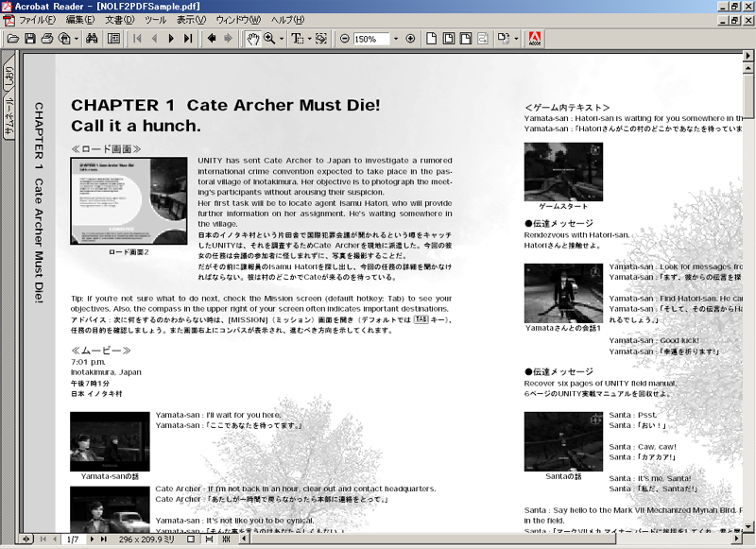756x549 pixels.
Task: Click the document icon in menu bar
Action: tap(9, 20)
